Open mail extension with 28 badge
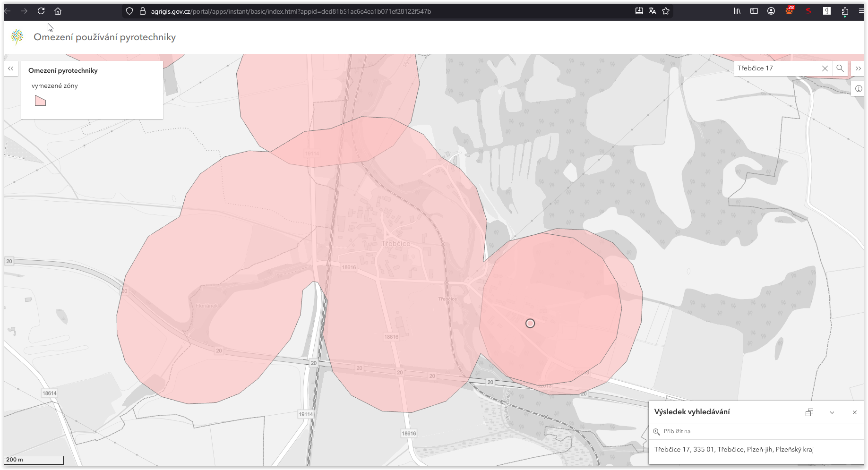 click(790, 10)
